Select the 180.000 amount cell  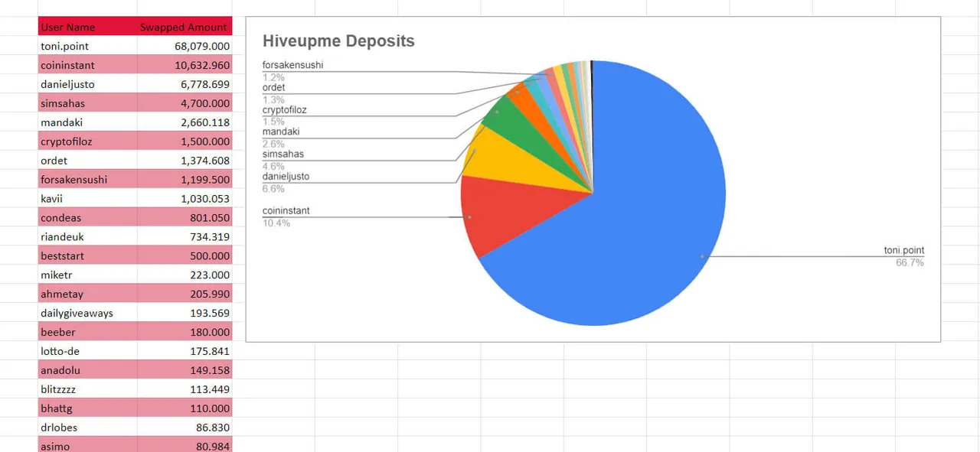click(185, 332)
